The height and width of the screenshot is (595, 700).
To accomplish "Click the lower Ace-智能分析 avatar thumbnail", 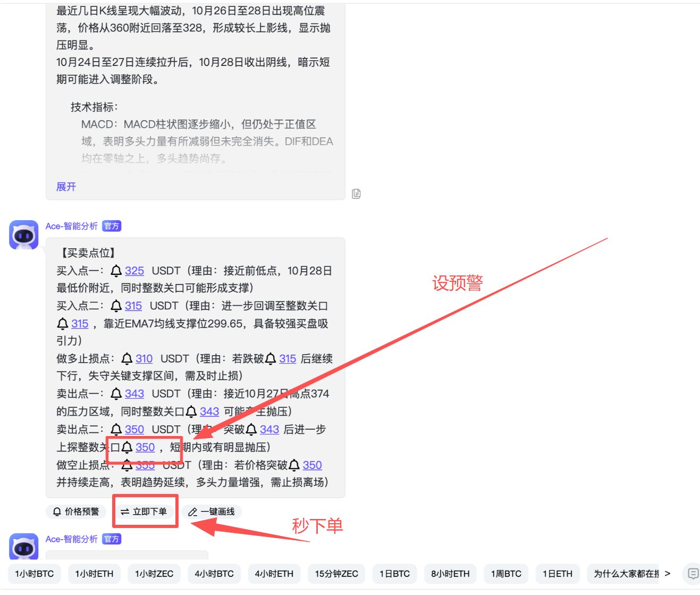I will pyautogui.click(x=23, y=548).
